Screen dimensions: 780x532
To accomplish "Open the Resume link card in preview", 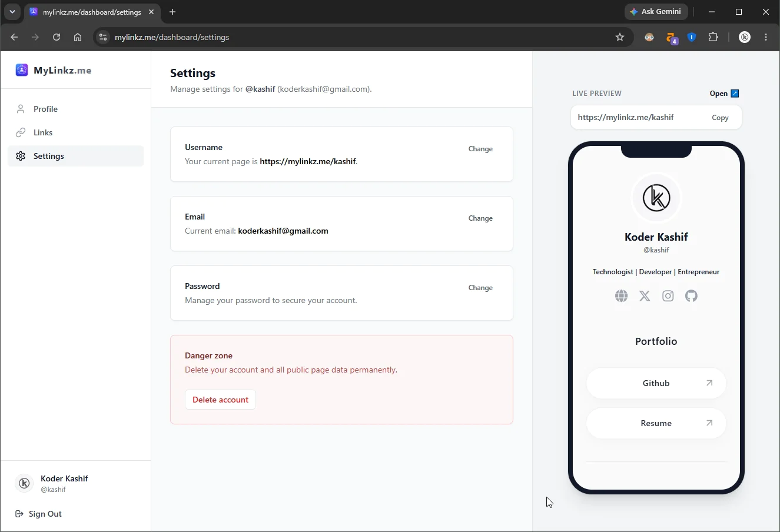I will coord(656,423).
